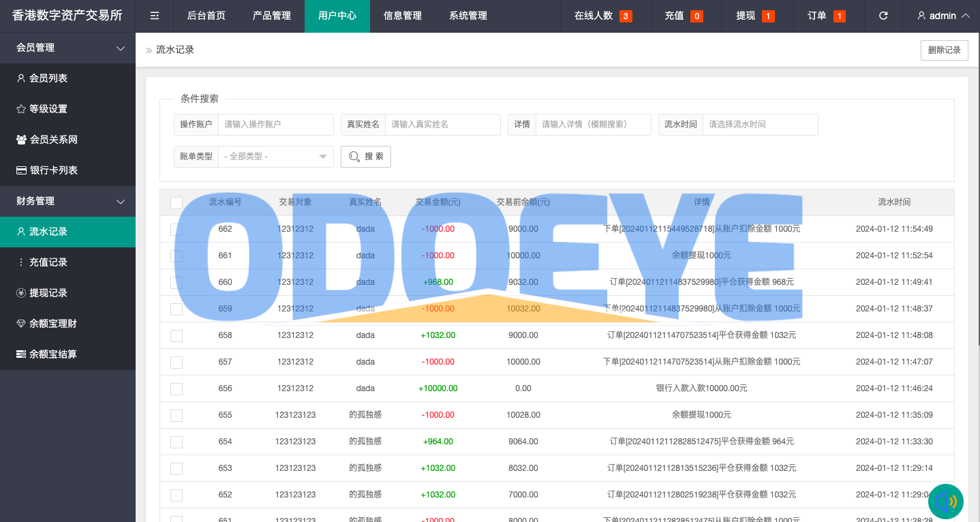Open 余额宝理财 in sidebar
Viewport: 980px width, 522px height.
(x=67, y=324)
